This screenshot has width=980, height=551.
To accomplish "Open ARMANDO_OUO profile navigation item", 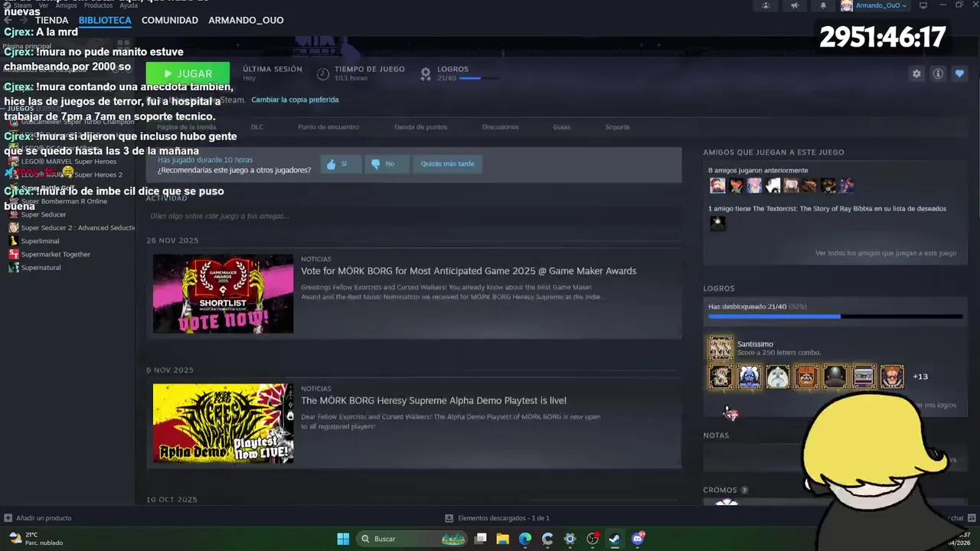I will click(246, 21).
